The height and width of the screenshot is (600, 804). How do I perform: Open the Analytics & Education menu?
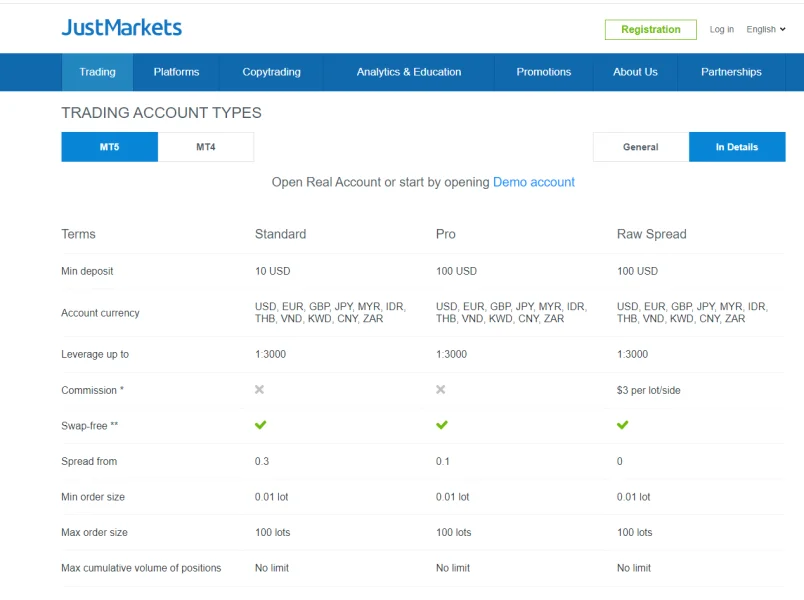(409, 72)
